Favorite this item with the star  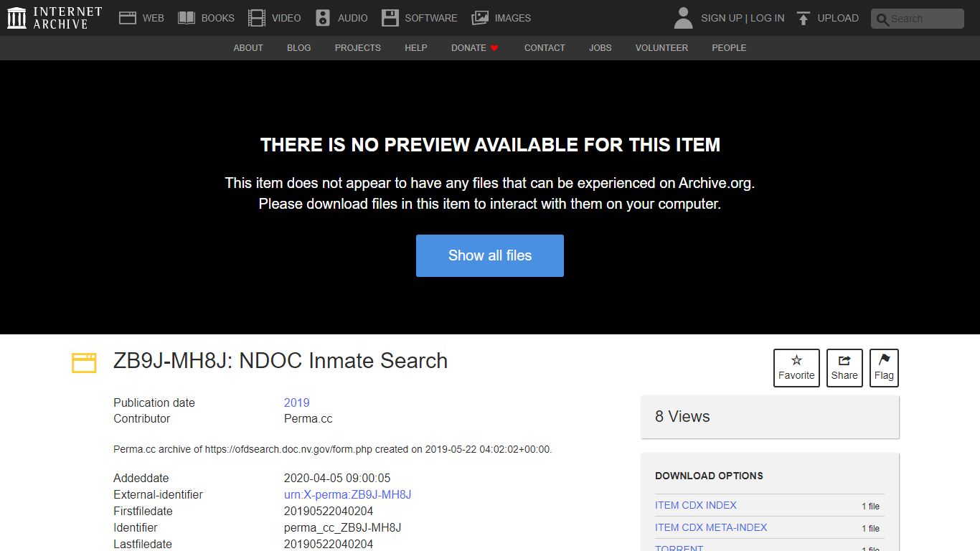point(796,367)
